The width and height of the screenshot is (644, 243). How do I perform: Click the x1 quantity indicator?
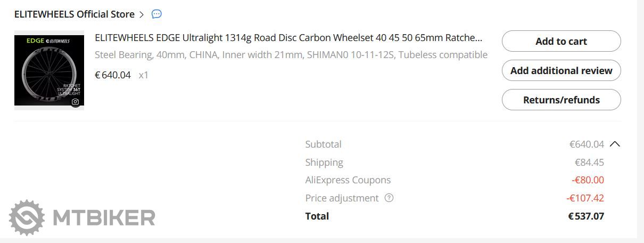coord(144,75)
